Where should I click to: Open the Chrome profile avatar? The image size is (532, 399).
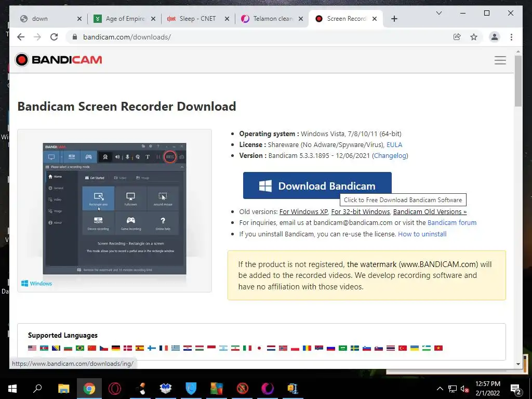point(495,37)
